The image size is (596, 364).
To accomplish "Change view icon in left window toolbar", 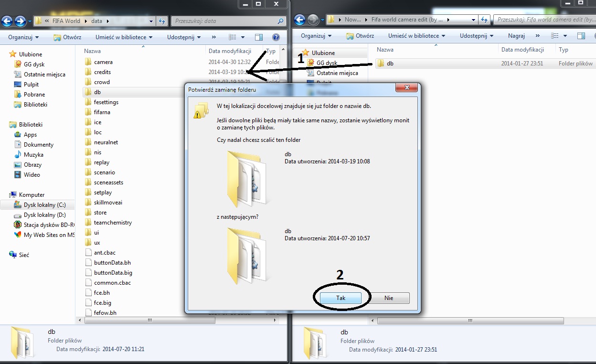I will coord(233,37).
